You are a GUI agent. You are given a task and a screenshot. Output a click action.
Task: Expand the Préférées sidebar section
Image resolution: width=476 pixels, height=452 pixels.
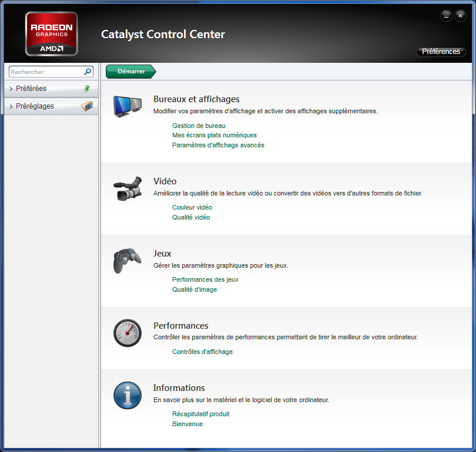(x=29, y=88)
